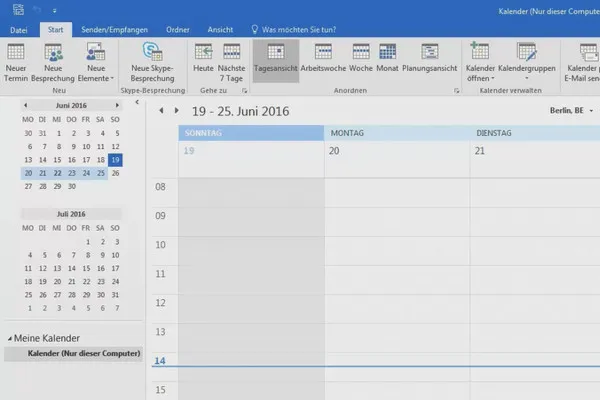Start a Neue Skype-Besprechung
The image size is (600, 400).
click(152, 62)
